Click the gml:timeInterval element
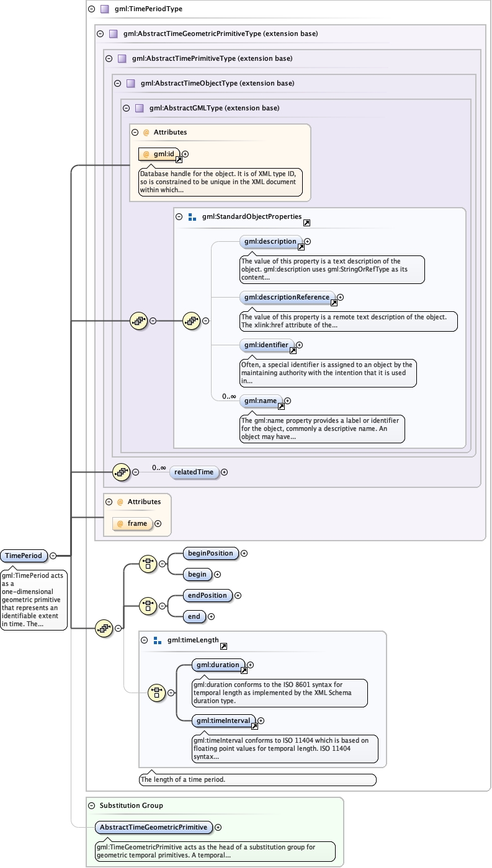Screen dimensions: 492x868 [223, 720]
